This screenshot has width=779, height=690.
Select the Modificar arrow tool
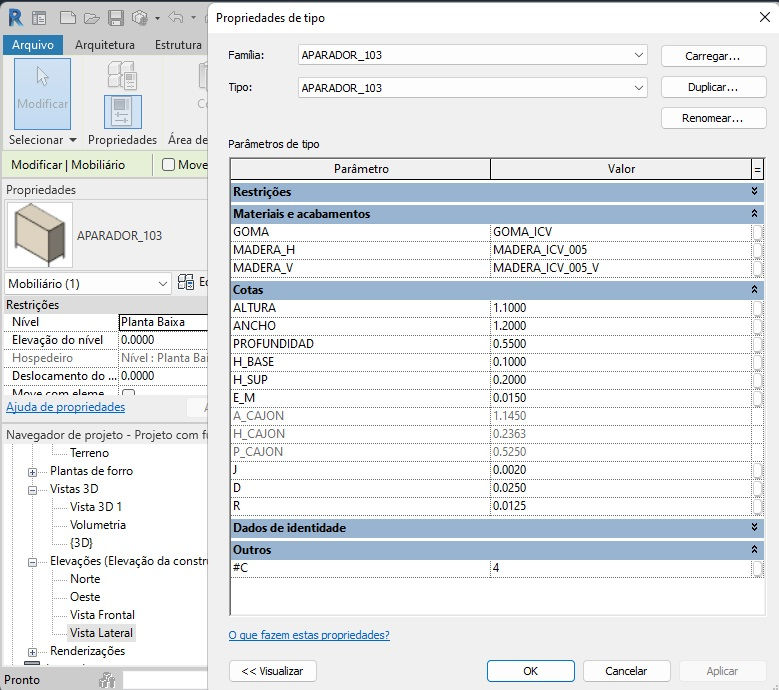point(42,93)
